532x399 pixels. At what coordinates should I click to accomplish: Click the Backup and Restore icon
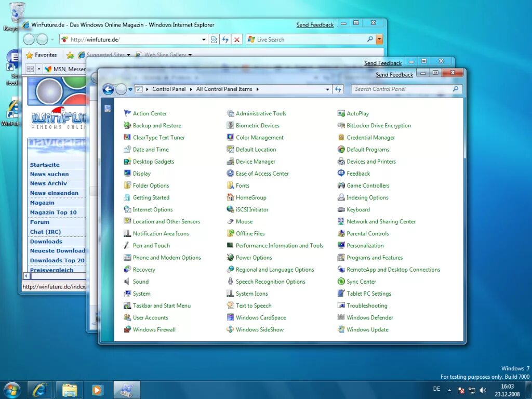[127, 126]
